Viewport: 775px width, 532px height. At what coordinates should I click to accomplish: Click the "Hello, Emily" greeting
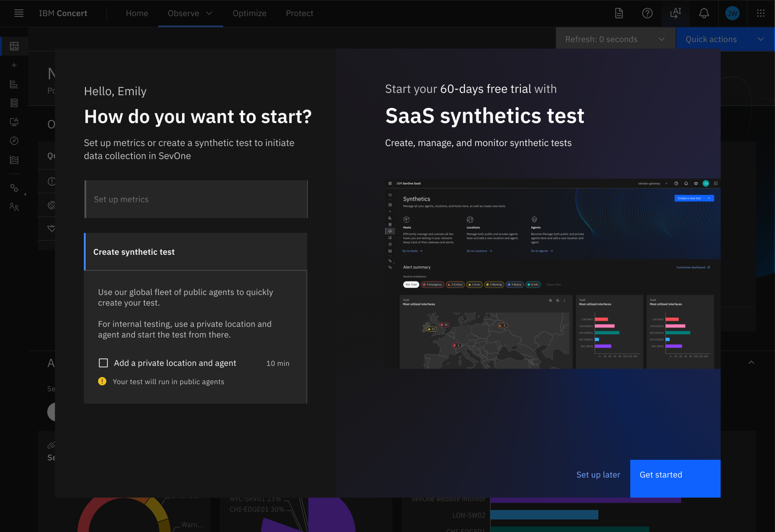[x=115, y=91]
